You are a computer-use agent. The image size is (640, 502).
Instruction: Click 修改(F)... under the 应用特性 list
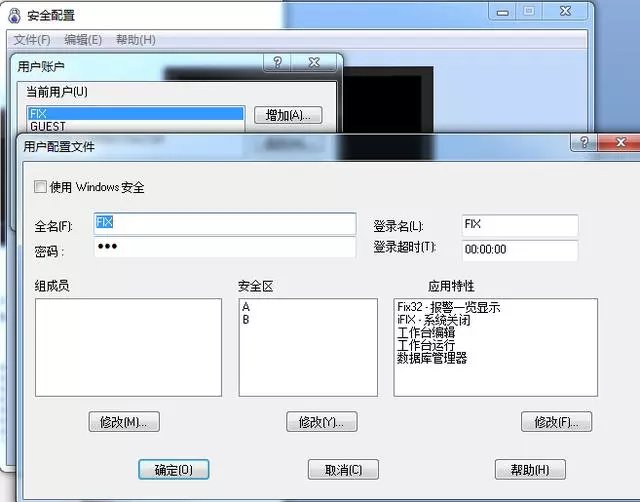tap(556, 422)
